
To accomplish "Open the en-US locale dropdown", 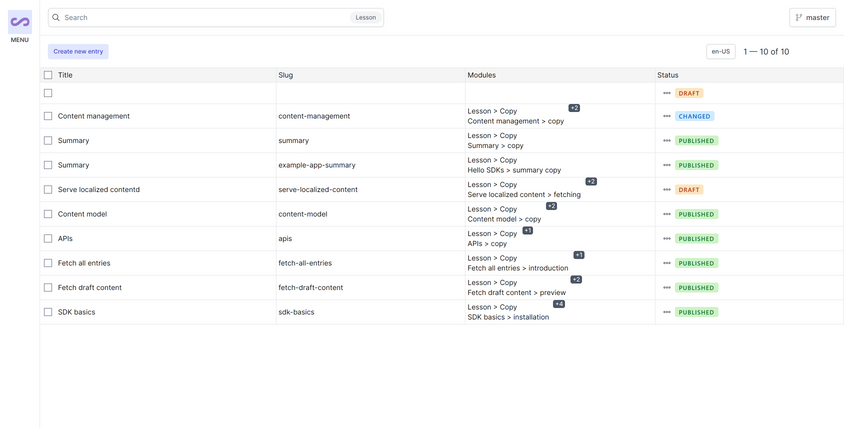I will point(720,51).
